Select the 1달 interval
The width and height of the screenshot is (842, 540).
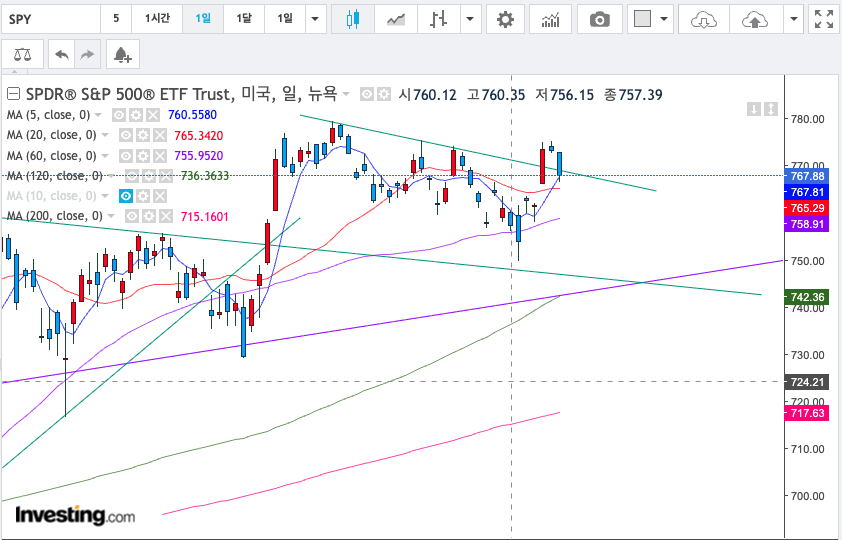pyautogui.click(x=244, y=19)
